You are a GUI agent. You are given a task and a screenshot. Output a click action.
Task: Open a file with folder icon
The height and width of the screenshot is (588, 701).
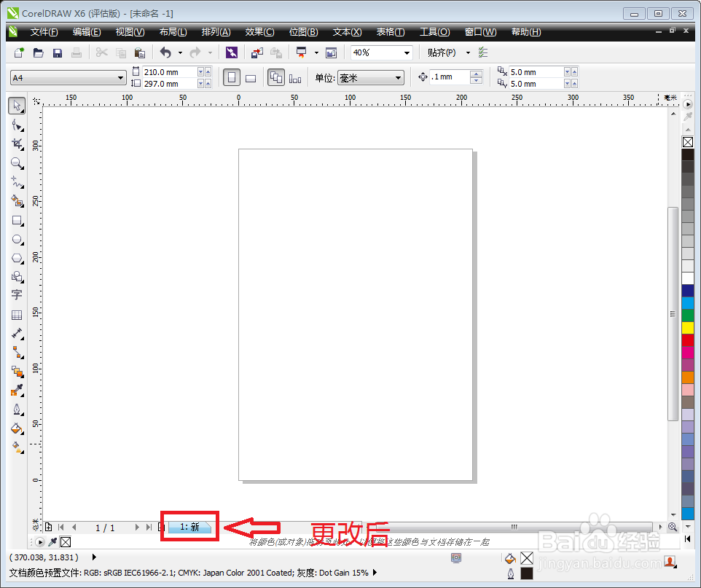click(39, 52)
